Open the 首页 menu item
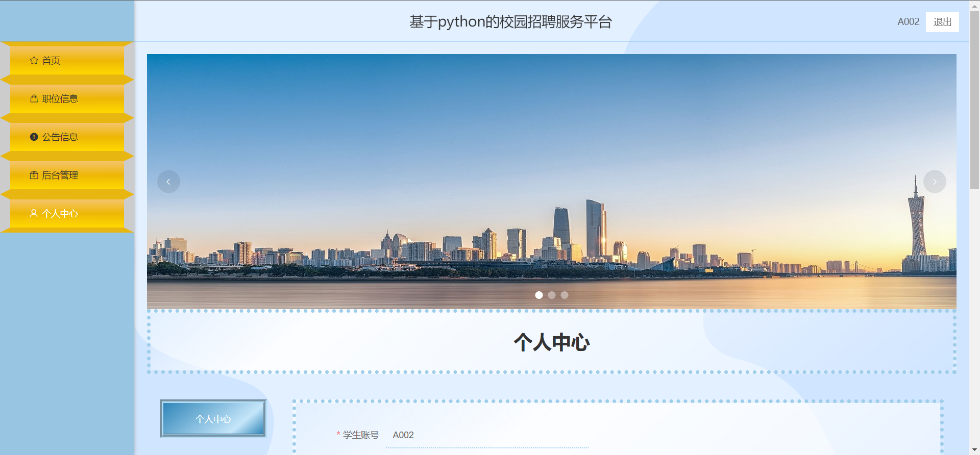The width and height of the screenshot is (980, 455). tap(67, 60)
